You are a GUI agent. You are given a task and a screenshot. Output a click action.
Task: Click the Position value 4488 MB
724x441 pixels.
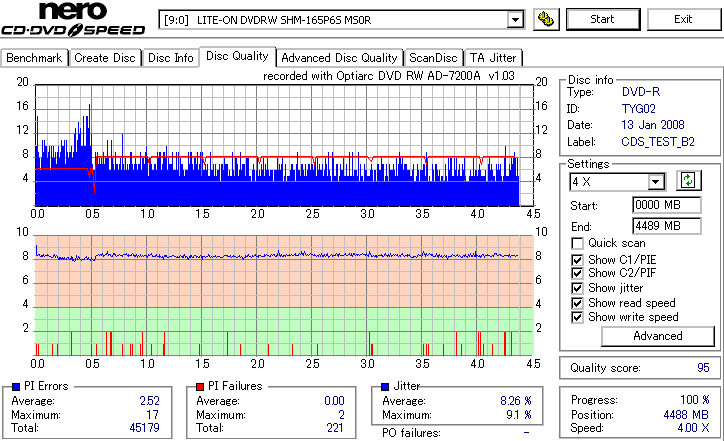[x=686, y=415]
